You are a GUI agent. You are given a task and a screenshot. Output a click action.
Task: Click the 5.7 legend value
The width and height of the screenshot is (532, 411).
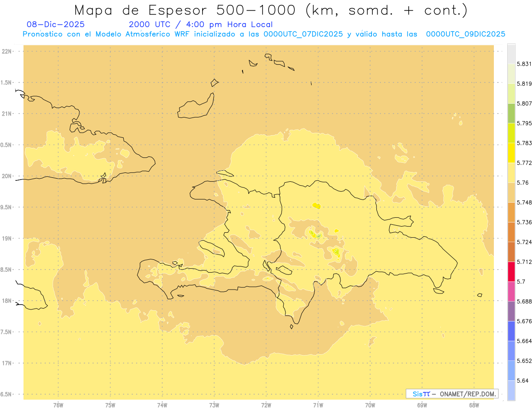coord(521,282)
